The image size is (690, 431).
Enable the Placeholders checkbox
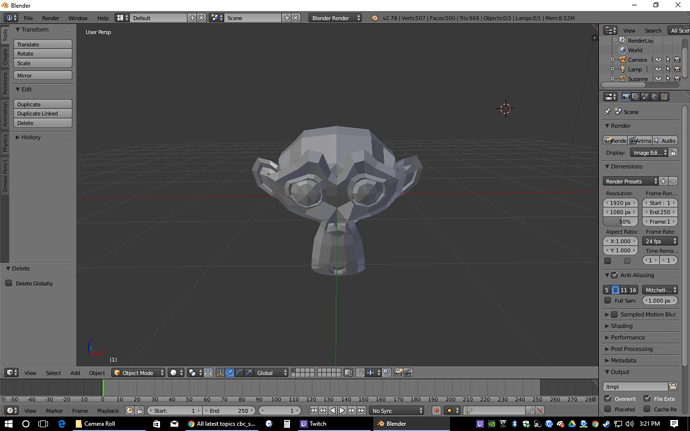[608, 409]
